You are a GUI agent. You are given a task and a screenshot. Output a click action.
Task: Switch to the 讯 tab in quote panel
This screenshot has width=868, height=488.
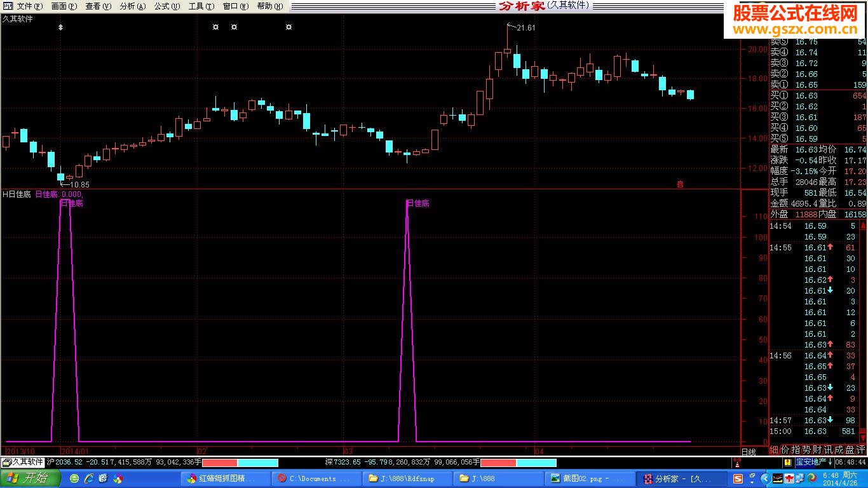coord(829,450)
